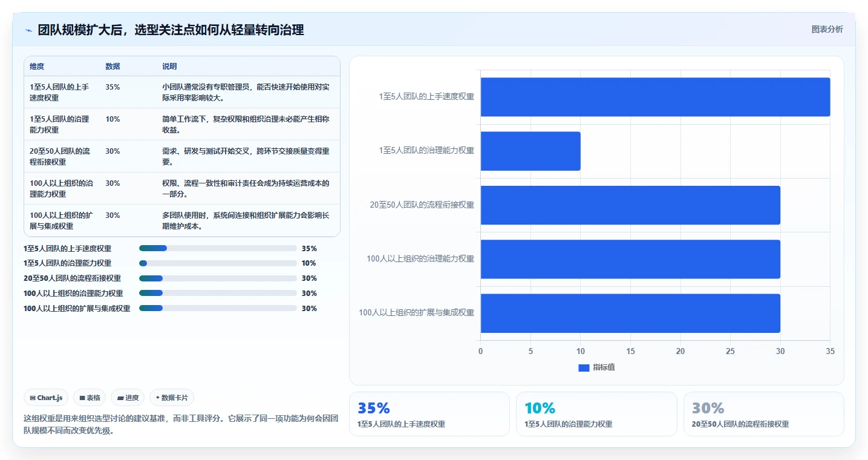
Task: Click the lightning icon beside the page title
Action: pos(28,30)
